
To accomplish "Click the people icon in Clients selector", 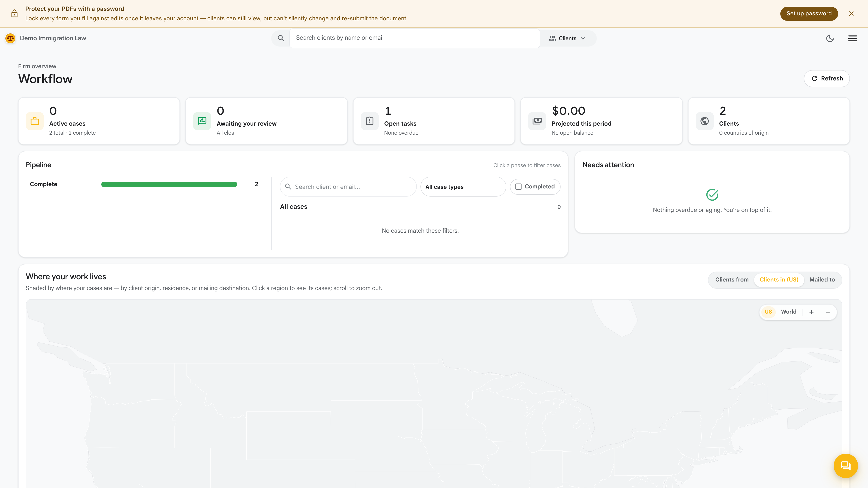I will 552,38.
